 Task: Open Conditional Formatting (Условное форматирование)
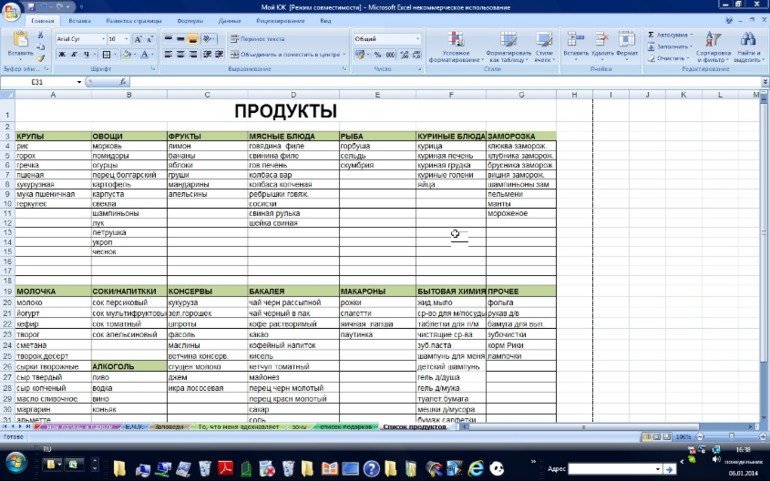456,47
